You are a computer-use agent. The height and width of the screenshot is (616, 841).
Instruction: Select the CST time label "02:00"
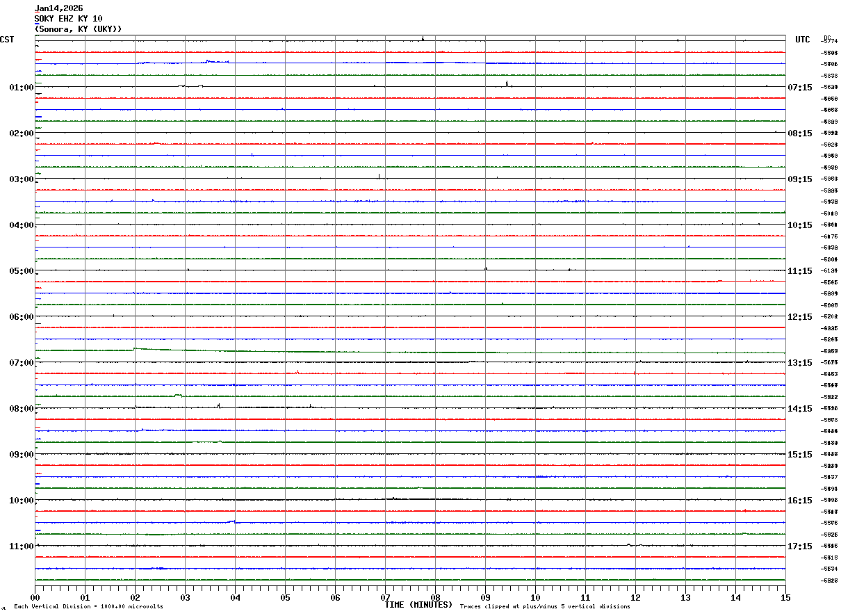point(22,133)
